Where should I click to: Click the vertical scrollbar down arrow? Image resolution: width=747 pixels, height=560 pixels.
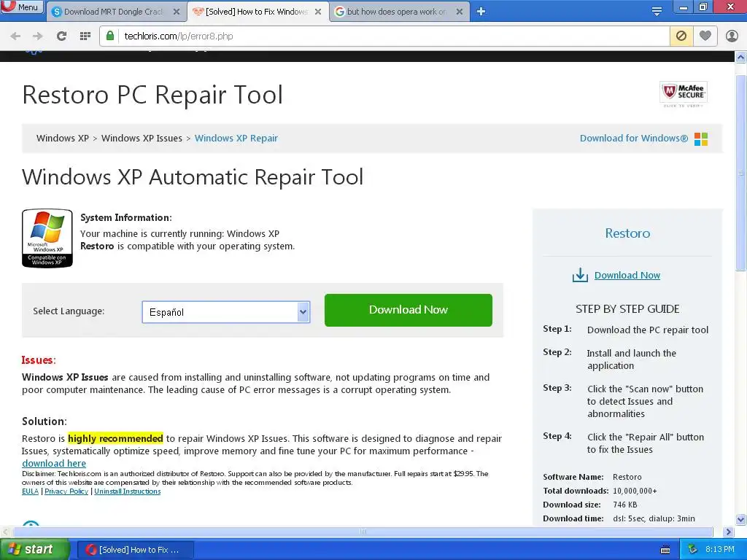click(x=740, y=519)
